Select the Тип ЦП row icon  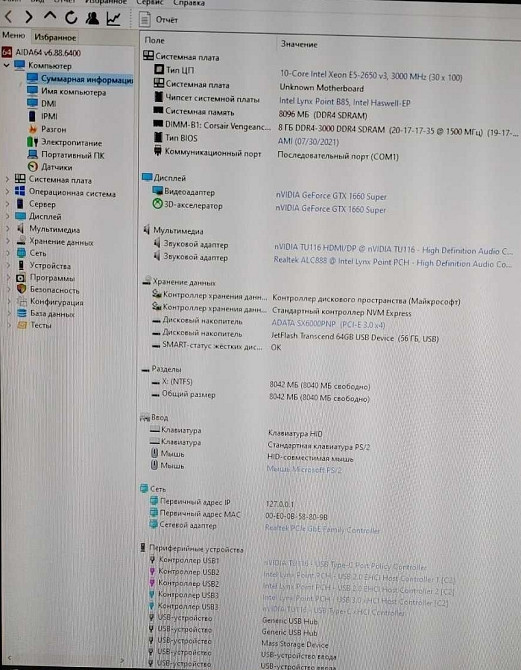(x=159, y=69)
